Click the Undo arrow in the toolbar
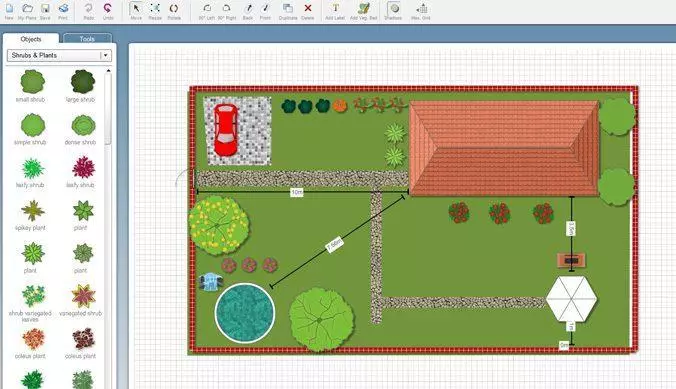This screenshot has width=676, height=389. point(108,12)
